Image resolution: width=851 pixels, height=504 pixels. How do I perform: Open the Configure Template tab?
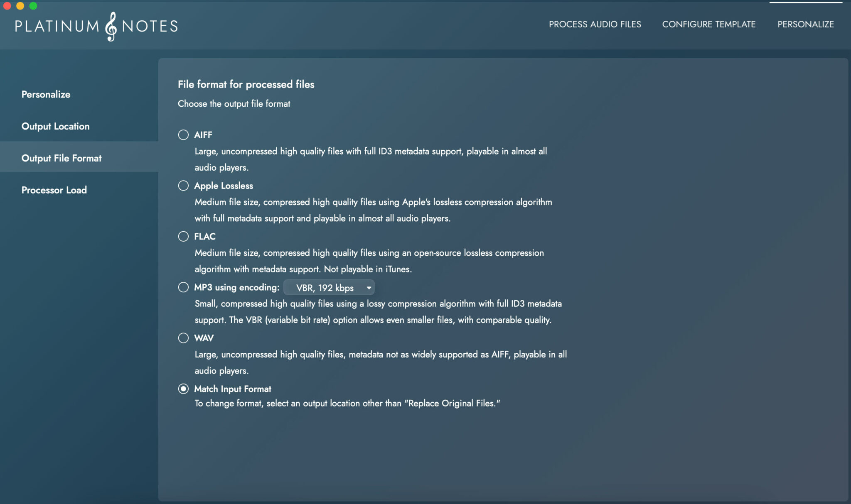[x=708, y=24]
